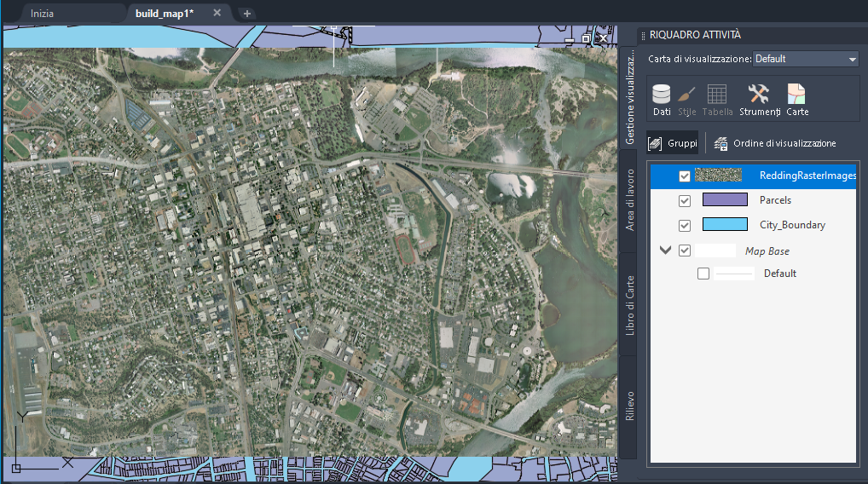
Task: Open the Rilievo side tab
Action: point(629,406)
